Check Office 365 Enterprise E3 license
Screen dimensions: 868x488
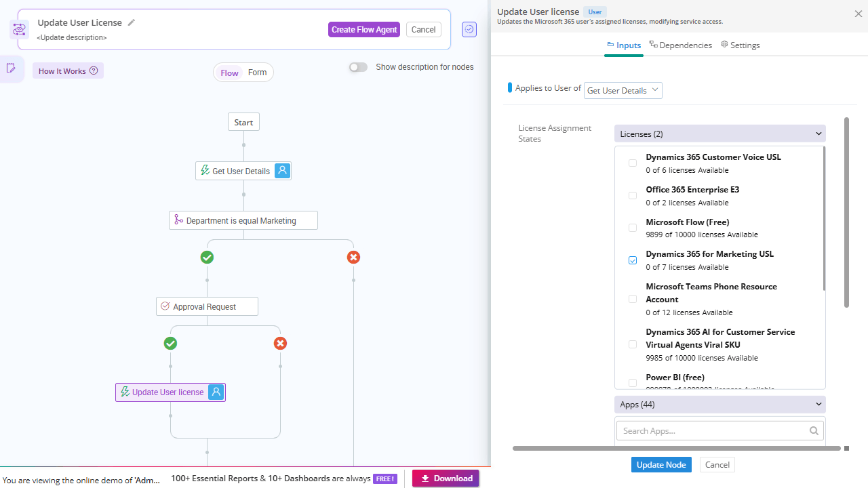coord(633,196)
